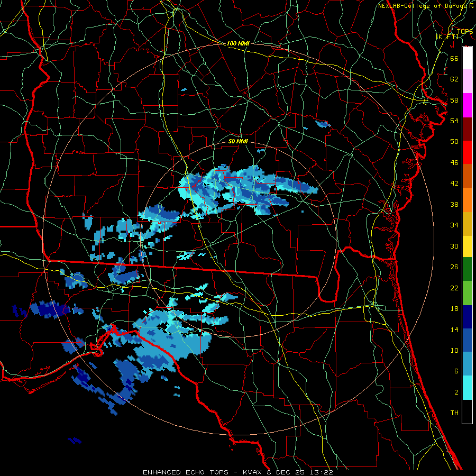Viewport: 476px width, 476px height.
Task: Click the 26 label on the legend
Action: coord(454,267)
